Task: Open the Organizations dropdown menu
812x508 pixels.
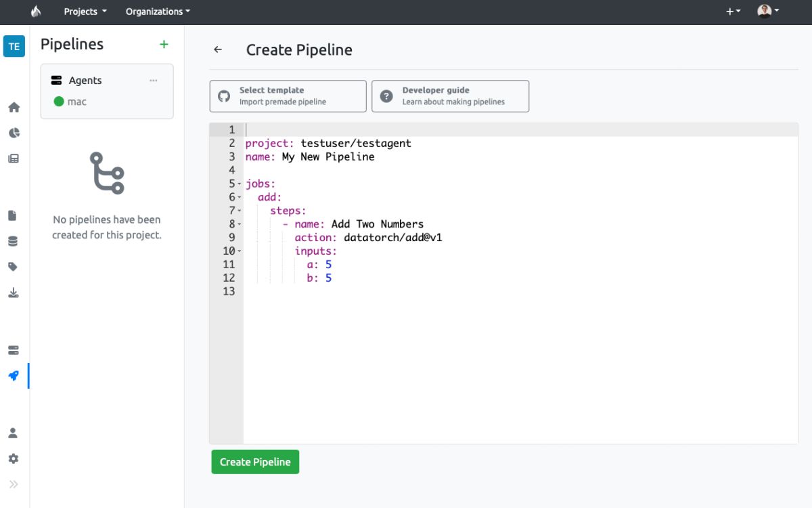Action: pyautogui.click(x=158, y=12)
